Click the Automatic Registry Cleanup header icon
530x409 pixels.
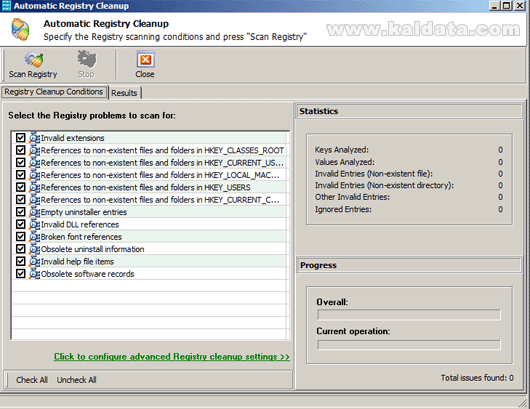20,30
